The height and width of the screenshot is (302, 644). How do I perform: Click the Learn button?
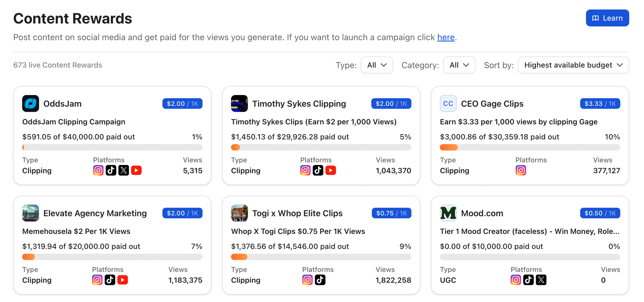(x=607, y=18)
